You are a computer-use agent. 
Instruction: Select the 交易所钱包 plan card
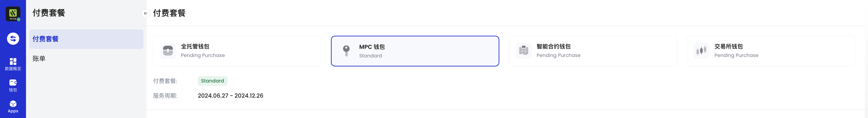point(771,51)
